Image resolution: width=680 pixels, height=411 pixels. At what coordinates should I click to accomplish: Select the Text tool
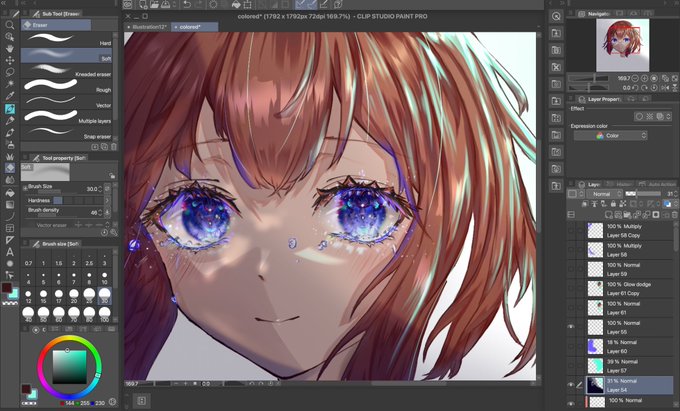tap(10, 252)
